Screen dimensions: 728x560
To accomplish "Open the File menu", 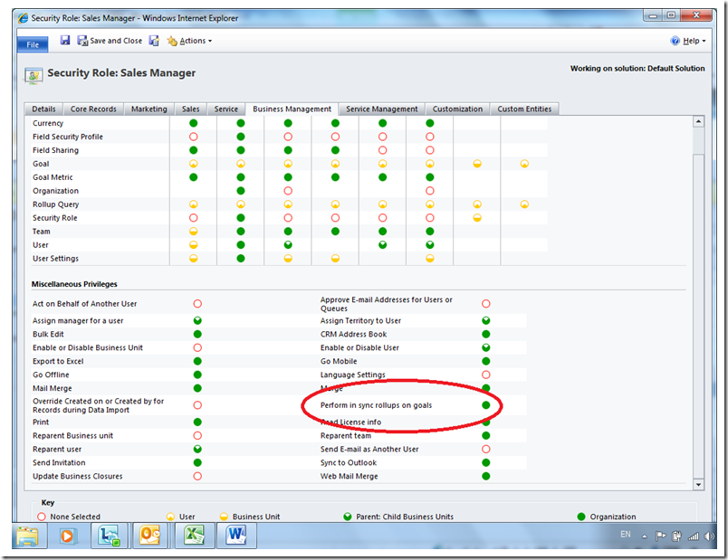I will tap(32, 43).
